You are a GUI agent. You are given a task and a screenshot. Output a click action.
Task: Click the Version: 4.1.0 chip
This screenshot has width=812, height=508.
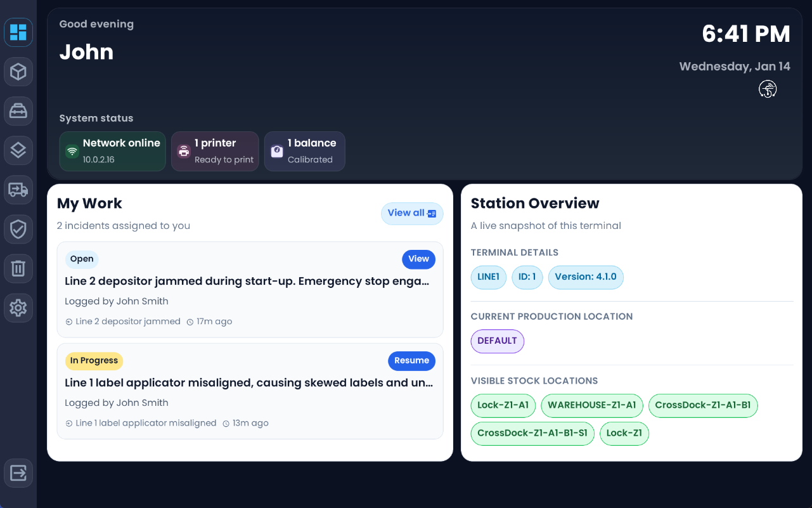click(x=586, y=277)
